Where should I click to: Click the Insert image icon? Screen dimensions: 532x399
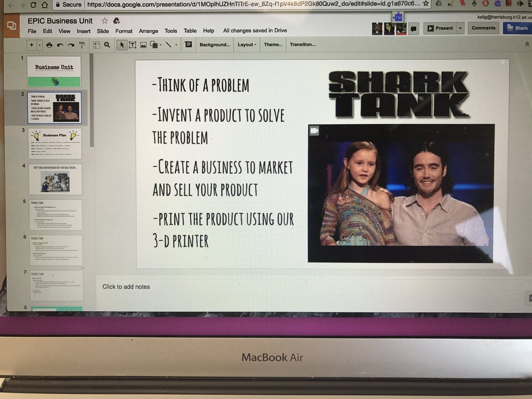[143, 45]
